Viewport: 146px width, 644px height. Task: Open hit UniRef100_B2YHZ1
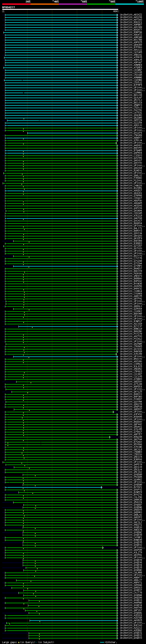pyautogui.click(x=131, y=487)
